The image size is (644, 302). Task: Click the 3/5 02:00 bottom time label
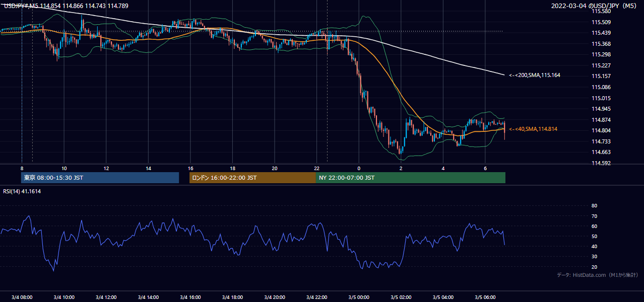click(401, 297)
